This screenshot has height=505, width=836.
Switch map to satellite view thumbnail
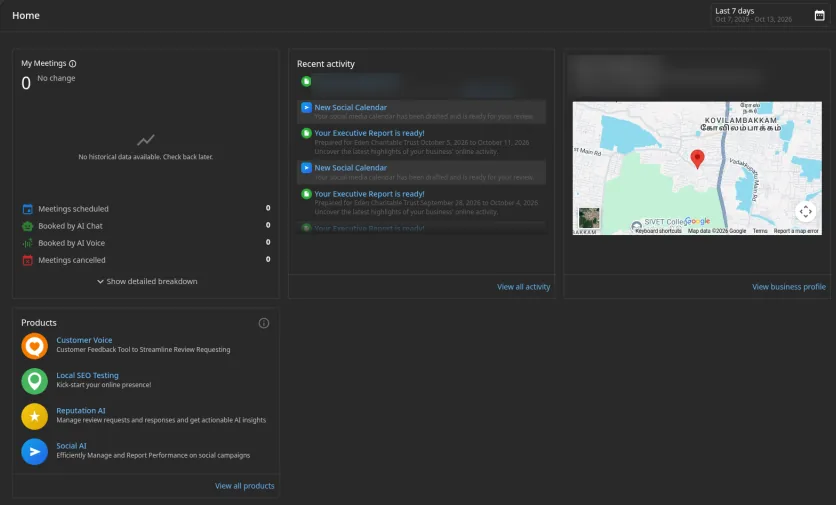click(589, 218)
